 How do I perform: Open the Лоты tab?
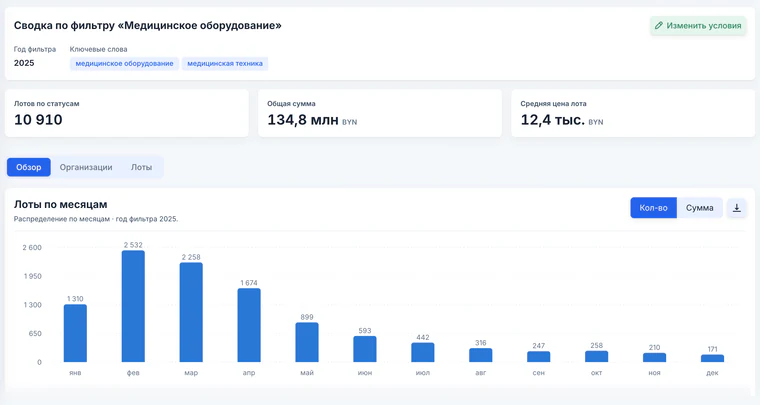141,167
